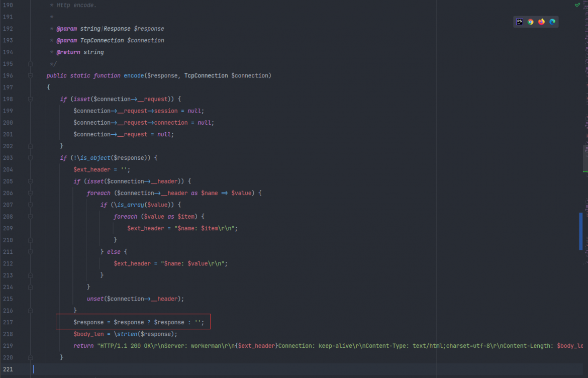This screenshot has width=588, height=378.
Task: Click unset keyword on line 215
Action: coord(95,299)
